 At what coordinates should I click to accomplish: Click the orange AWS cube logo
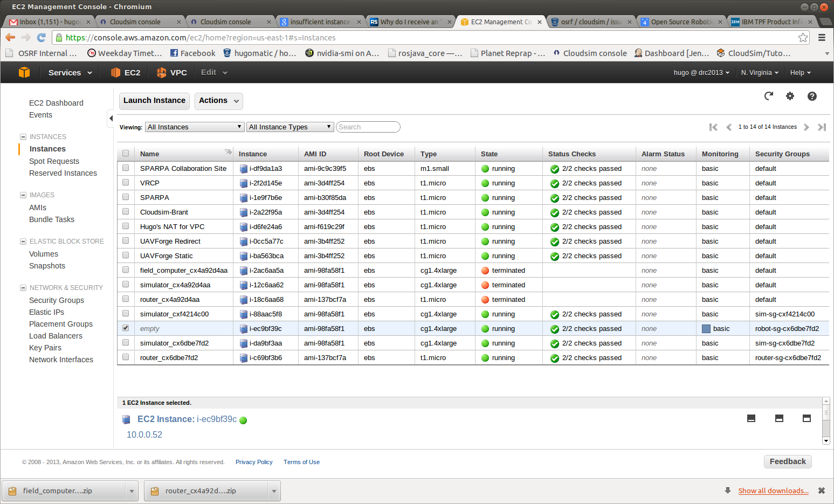pyautogui.click(x=24, y=72)
